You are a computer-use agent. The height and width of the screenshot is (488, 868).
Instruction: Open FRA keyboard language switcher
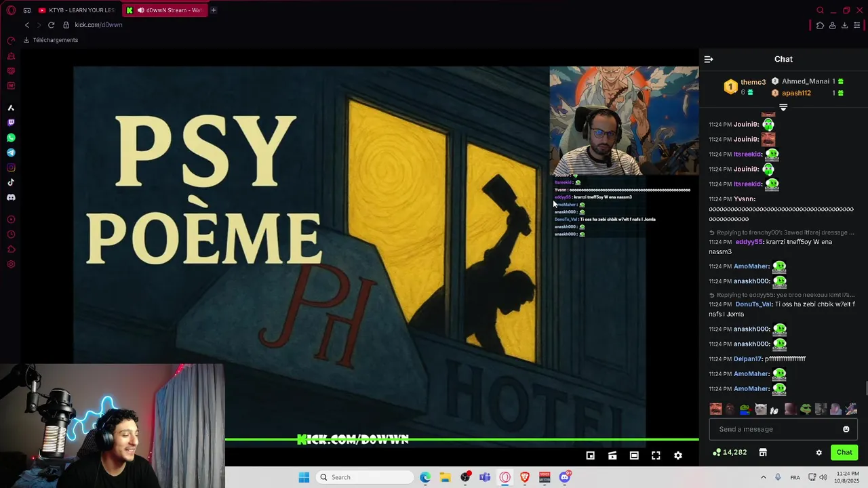(795, 477)
